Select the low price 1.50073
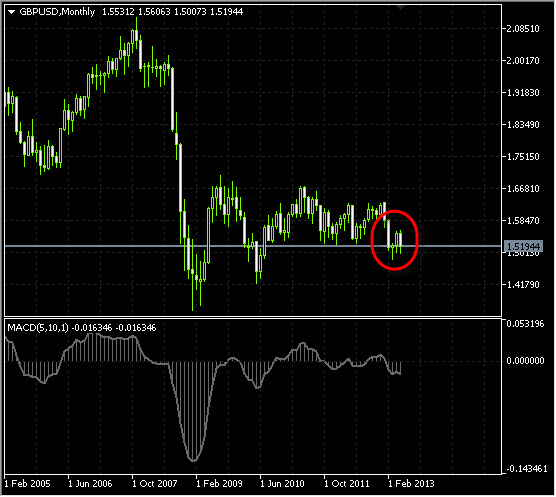 [x=190, y=12]
